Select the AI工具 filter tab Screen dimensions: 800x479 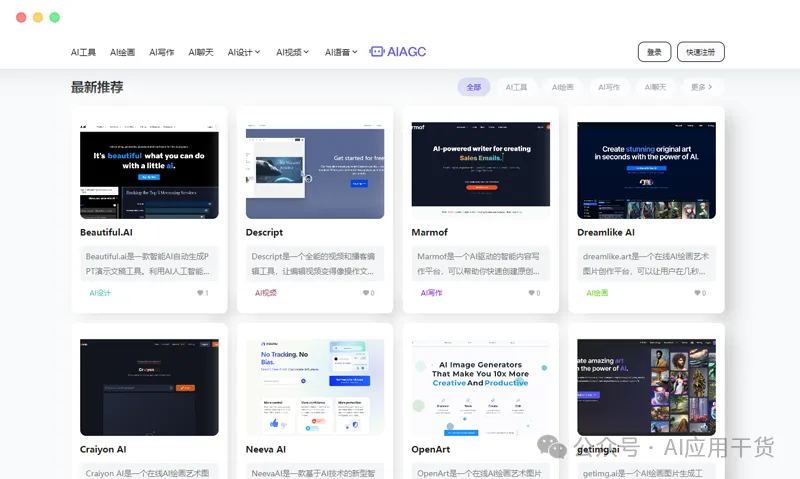(x=516, y=87)
